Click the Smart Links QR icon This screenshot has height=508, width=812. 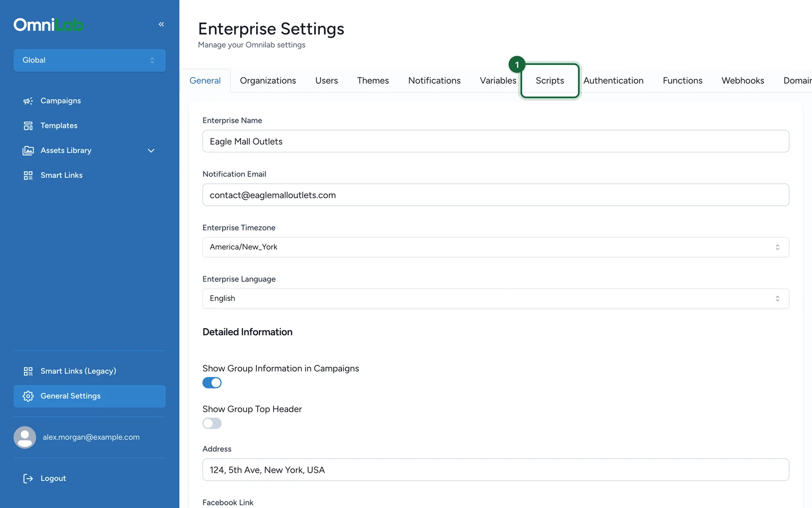28,176
